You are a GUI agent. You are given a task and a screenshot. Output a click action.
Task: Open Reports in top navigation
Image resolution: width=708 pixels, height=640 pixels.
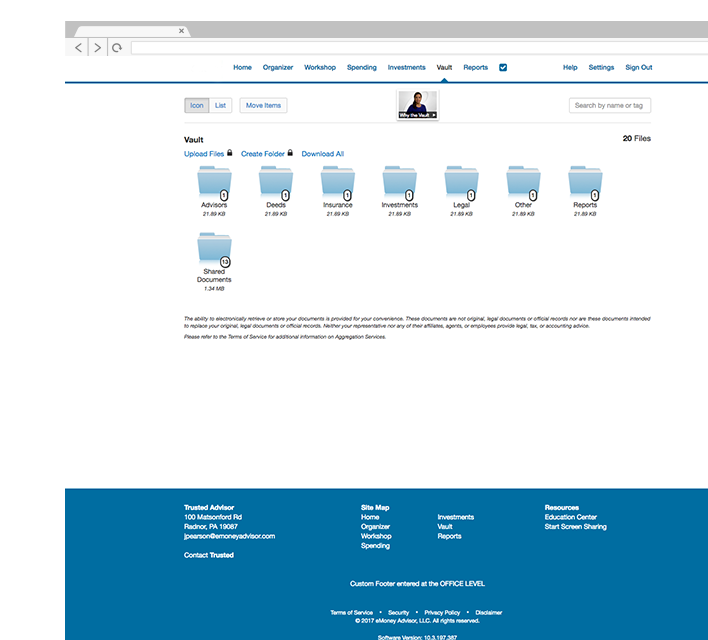point(475,67)
